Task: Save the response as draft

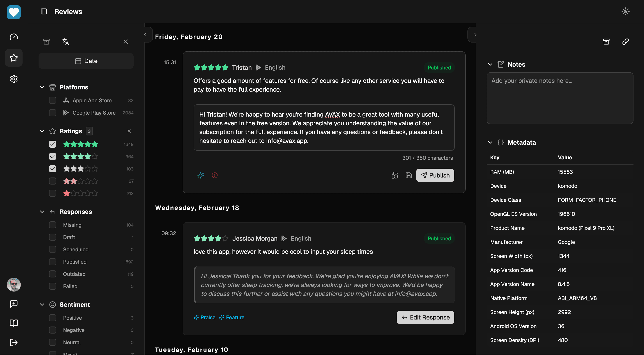Action: click(409, 175)
